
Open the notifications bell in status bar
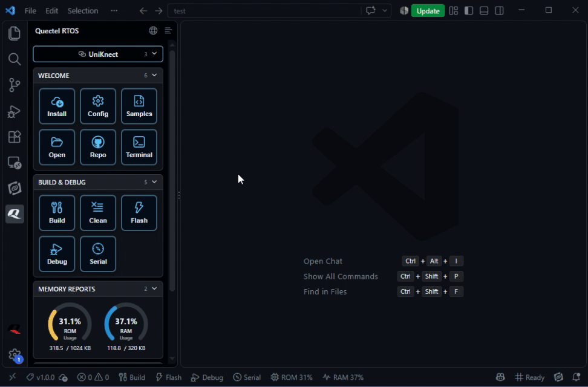(577, 377)
